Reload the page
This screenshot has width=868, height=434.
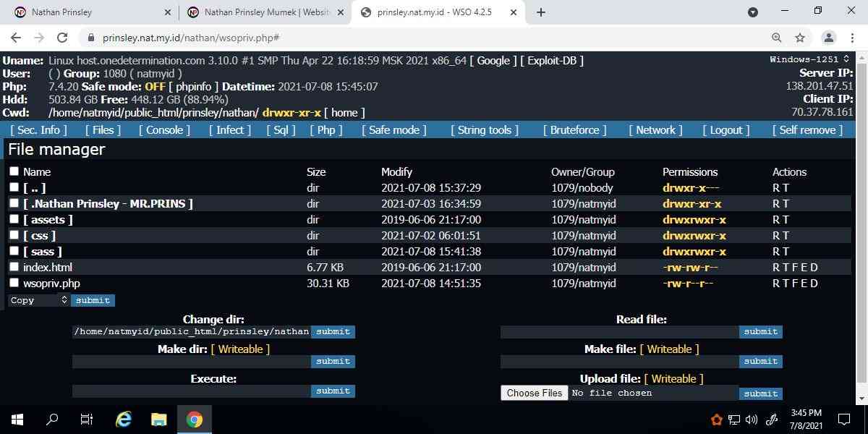(62, 38)
